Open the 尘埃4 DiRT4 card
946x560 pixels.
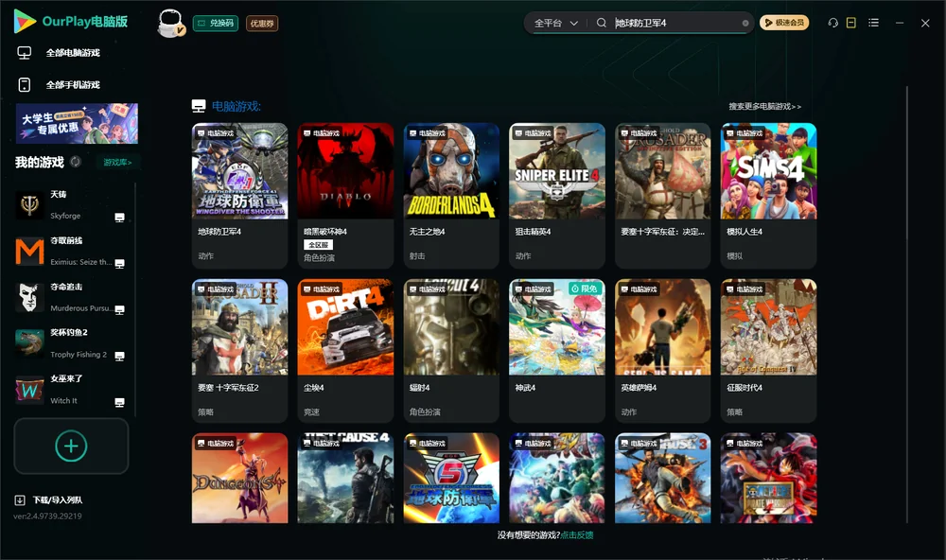pos(345,351)
